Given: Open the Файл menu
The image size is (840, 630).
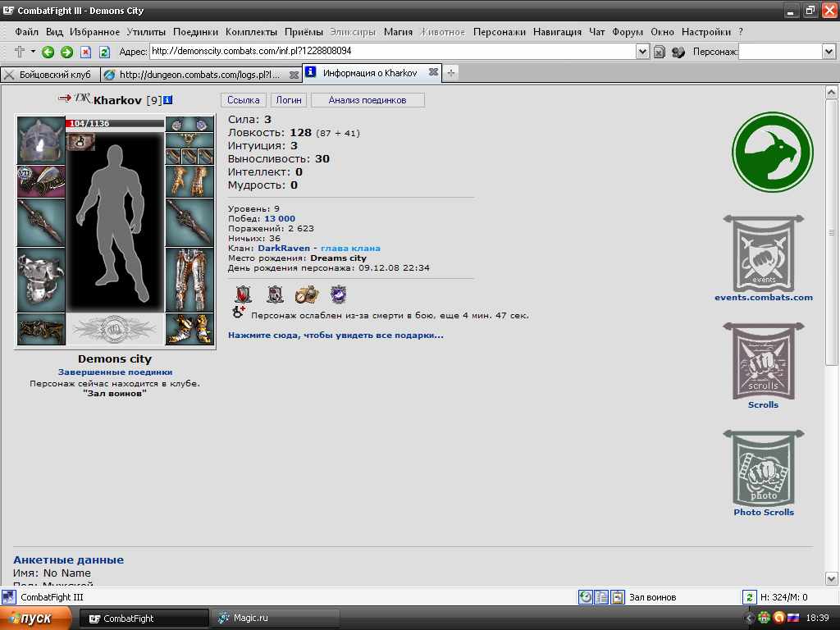Looking at the screenshot, I should click(x=26, y=32).
